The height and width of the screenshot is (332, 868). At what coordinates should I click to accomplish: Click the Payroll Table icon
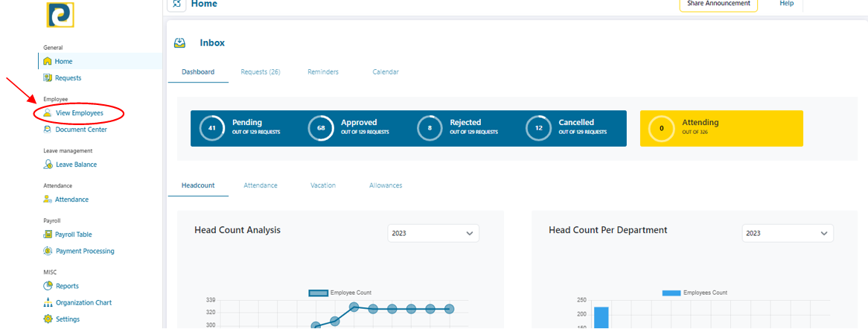pyautogui.click(x=48, y=234)
